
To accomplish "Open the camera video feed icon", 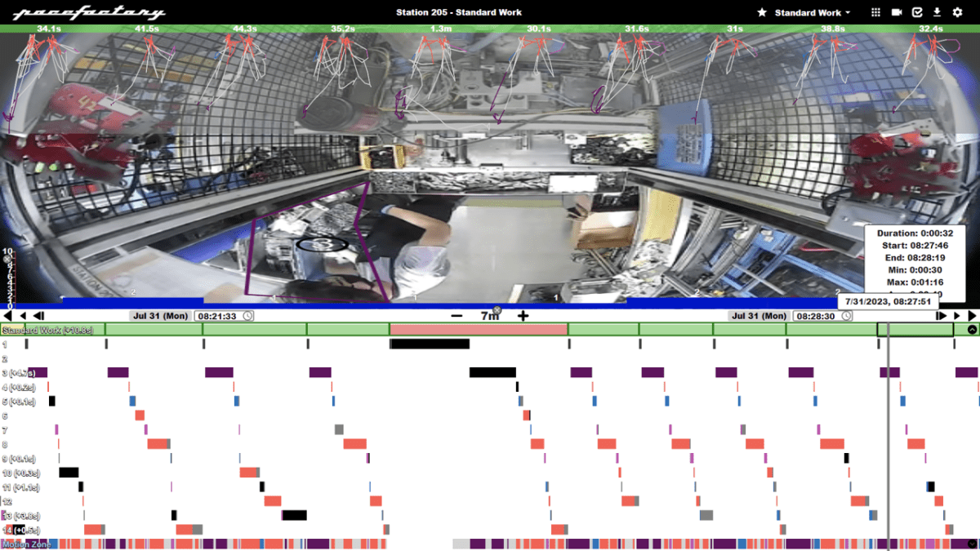I will coord(897,12).
